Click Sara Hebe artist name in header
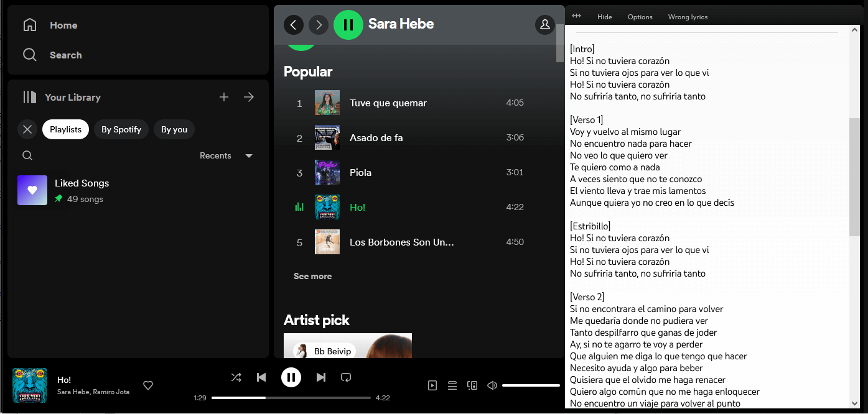Screen dimensions: 868x414 point(401,24)
